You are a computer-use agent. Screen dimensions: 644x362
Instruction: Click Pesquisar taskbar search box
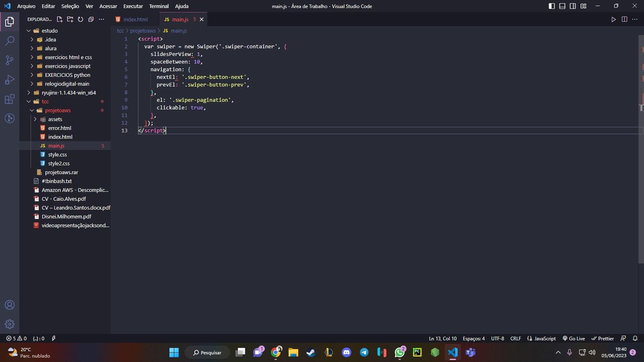tap(207, 353)
